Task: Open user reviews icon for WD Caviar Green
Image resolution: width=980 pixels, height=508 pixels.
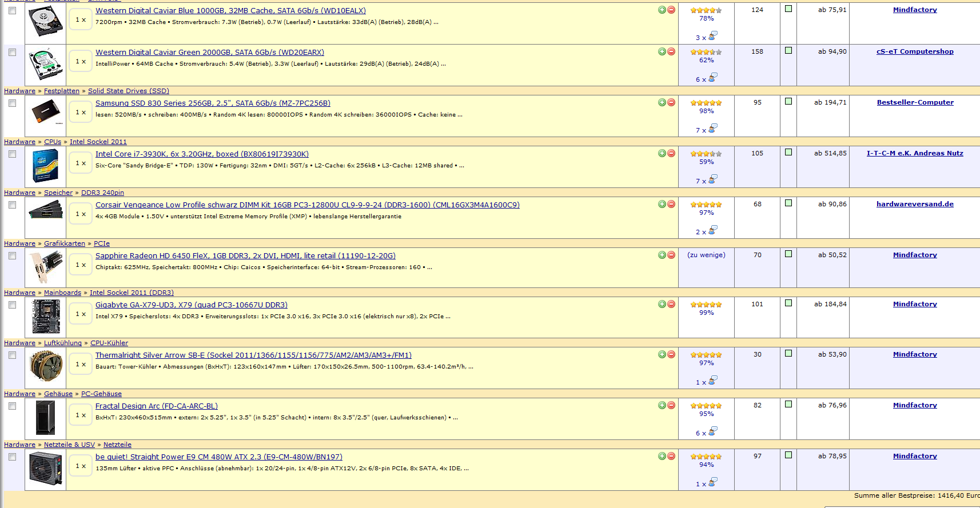Action: [x=712, y=78]
